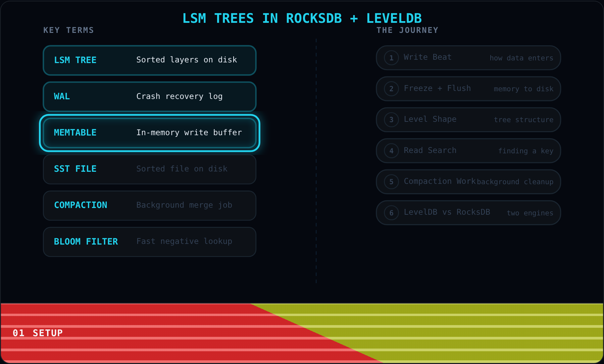Select the BLOOM FILTER term card
Image resolution: width=604 pixels, height=364 pixels.
click(150, 242)
